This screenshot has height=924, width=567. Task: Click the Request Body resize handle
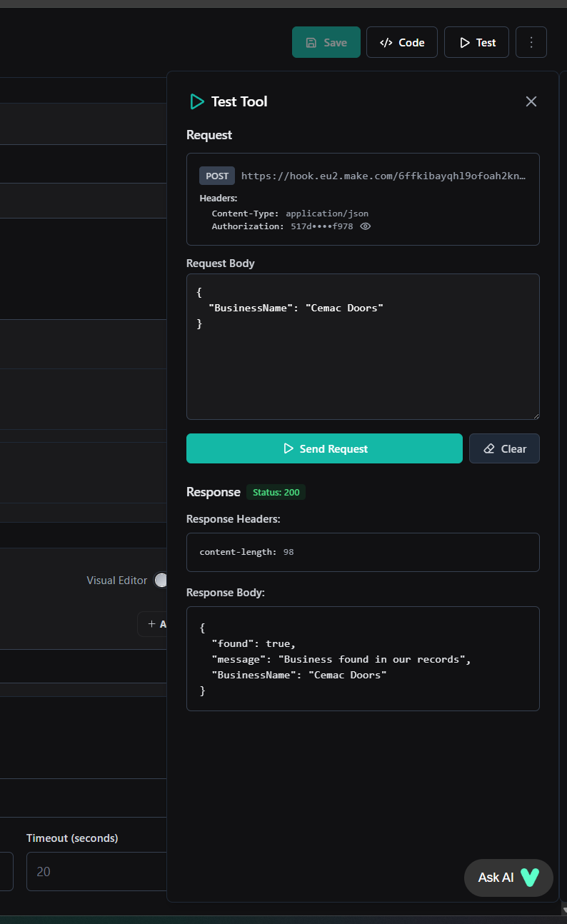(x=536, y=415)
